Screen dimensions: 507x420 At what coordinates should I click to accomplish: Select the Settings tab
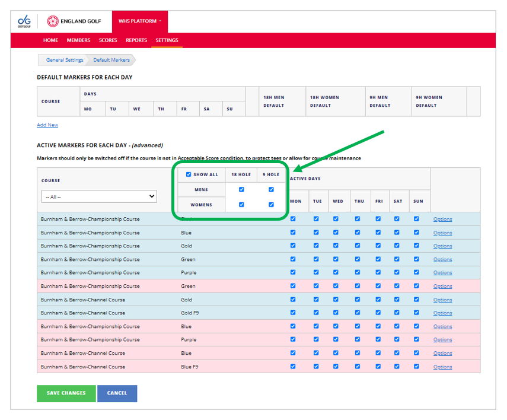(167, 40)
